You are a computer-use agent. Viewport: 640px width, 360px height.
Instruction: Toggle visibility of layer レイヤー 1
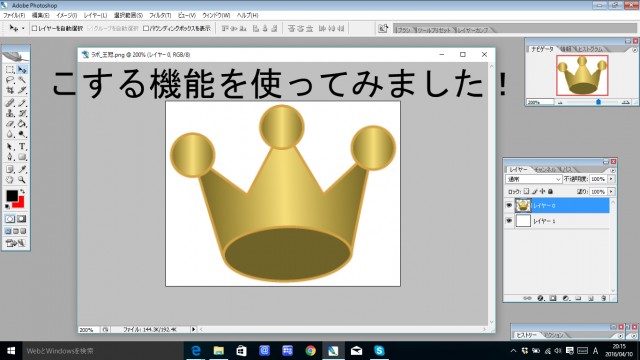[x=509, y=221]
